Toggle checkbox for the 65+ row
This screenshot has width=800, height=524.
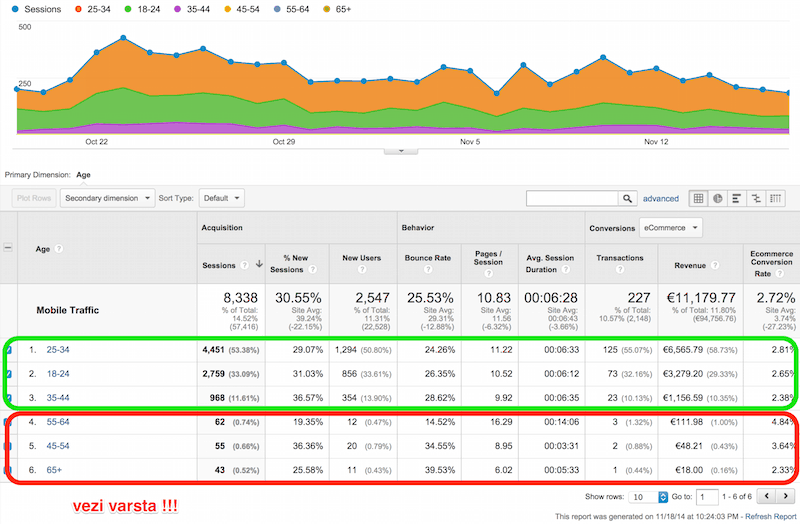tap(8, 470)
